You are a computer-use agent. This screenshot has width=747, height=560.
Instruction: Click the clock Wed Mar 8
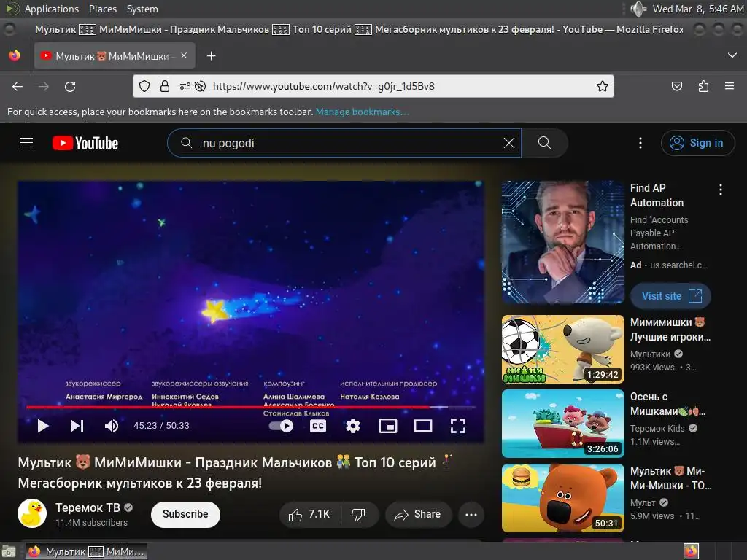(x=697, y=9)
